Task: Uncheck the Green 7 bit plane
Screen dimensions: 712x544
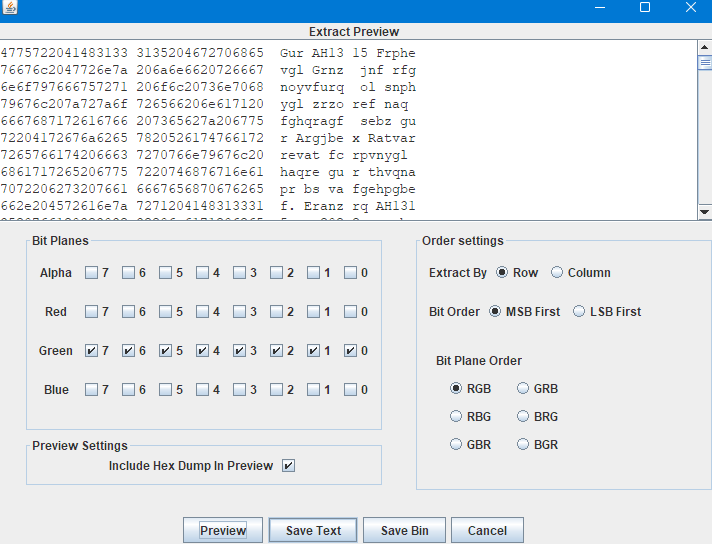Action: pyautogui.click(x=91, y=351)
